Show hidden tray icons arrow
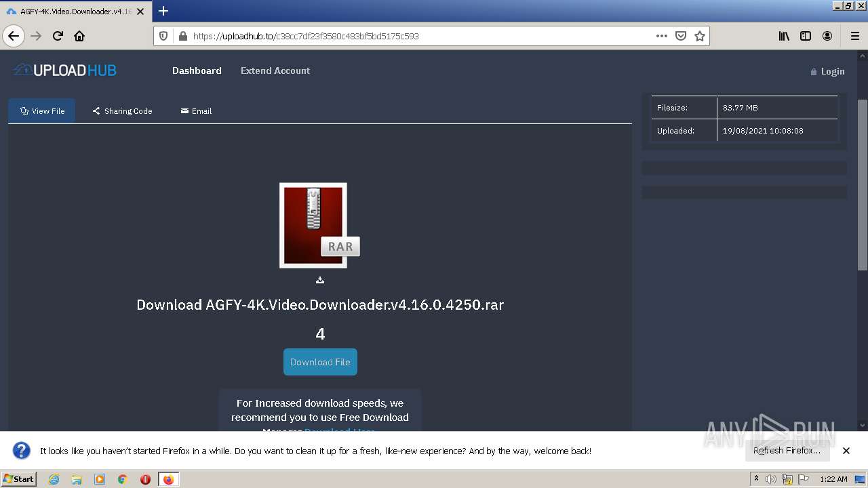The width and height of the screenshot is (868, 488). tap(757, 479)
